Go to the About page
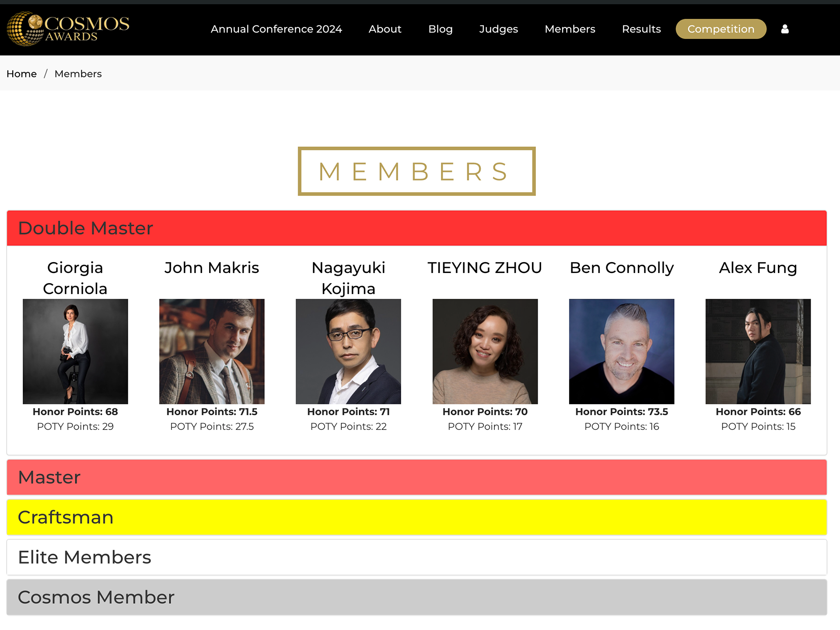Screen dimensions: 840x630 coord(385,29)
